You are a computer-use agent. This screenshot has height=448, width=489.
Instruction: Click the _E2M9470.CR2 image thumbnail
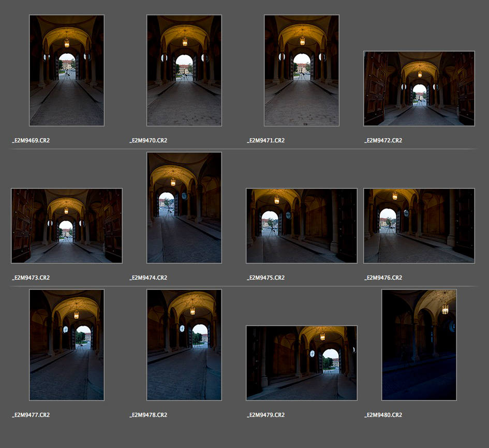pos(184,70)
